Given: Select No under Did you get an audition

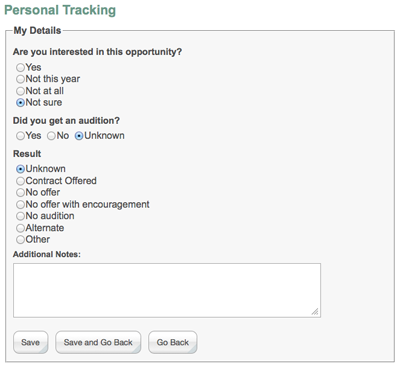Looking at the screenshot, I should (x=51, y=136).
